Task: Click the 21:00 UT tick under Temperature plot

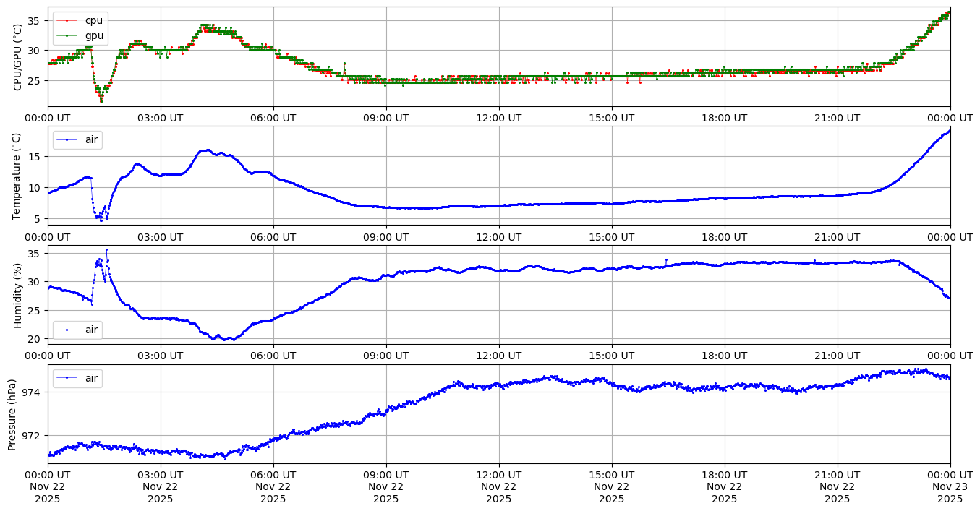Action: 837,237
